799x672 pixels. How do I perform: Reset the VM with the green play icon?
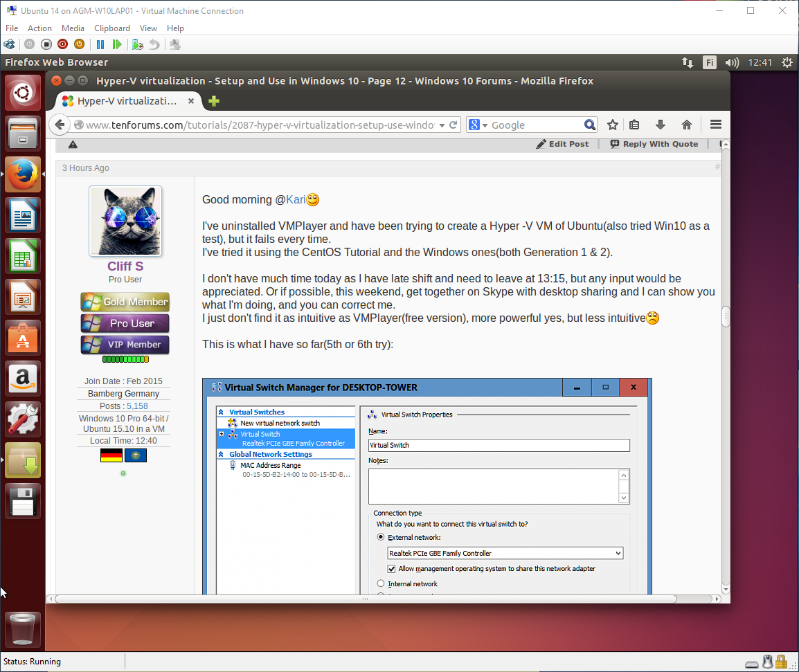click(117, 44)
